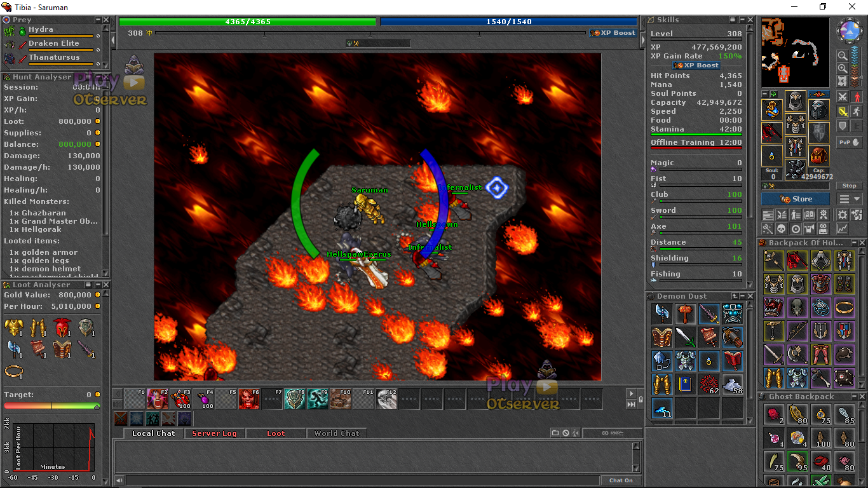
Task: Click the minimap compass rose
Action: [850, 30]
